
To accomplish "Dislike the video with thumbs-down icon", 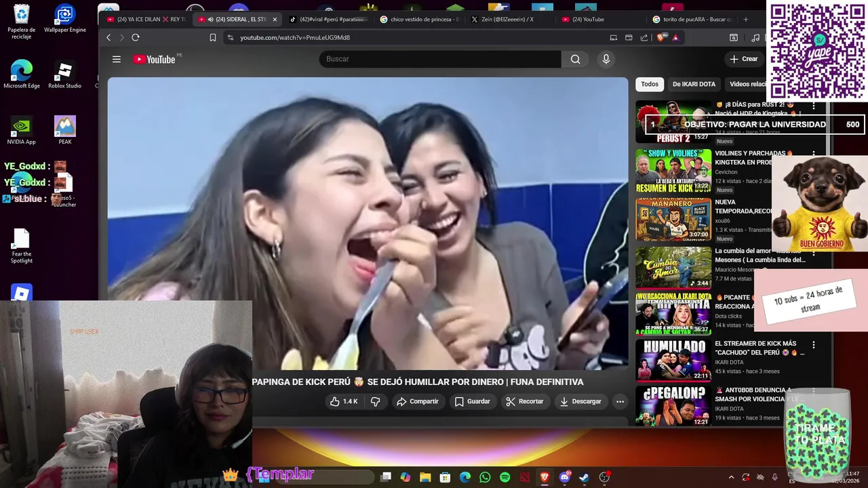I will pos(375,401).
